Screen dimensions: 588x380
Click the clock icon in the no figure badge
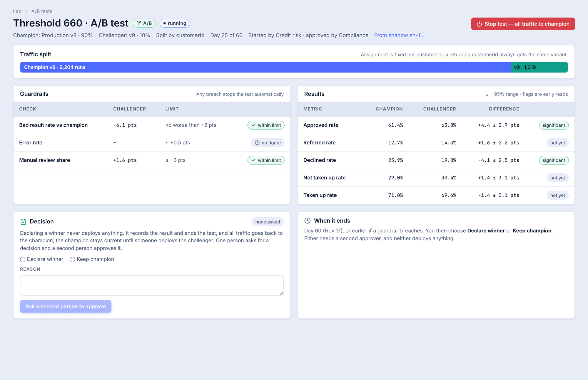[x=257, y=143]
